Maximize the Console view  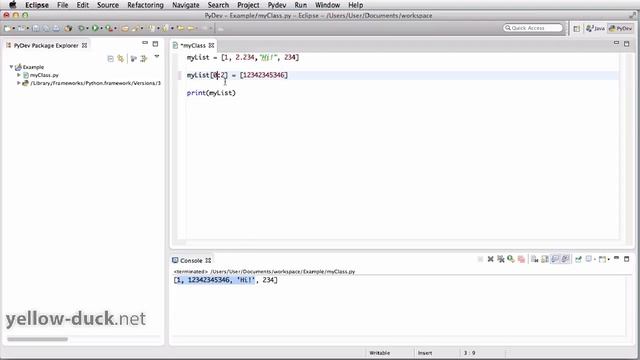pos(627,259)
